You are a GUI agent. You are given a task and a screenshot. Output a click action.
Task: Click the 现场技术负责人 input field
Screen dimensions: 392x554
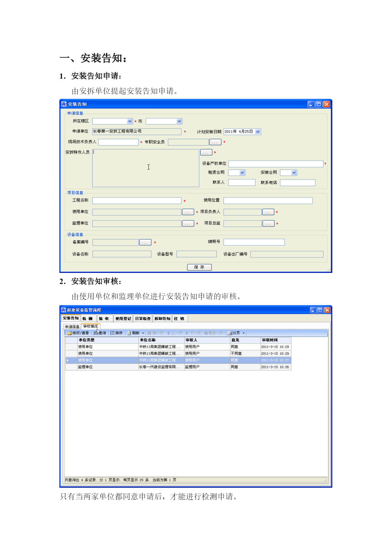(x=118, y=142)
